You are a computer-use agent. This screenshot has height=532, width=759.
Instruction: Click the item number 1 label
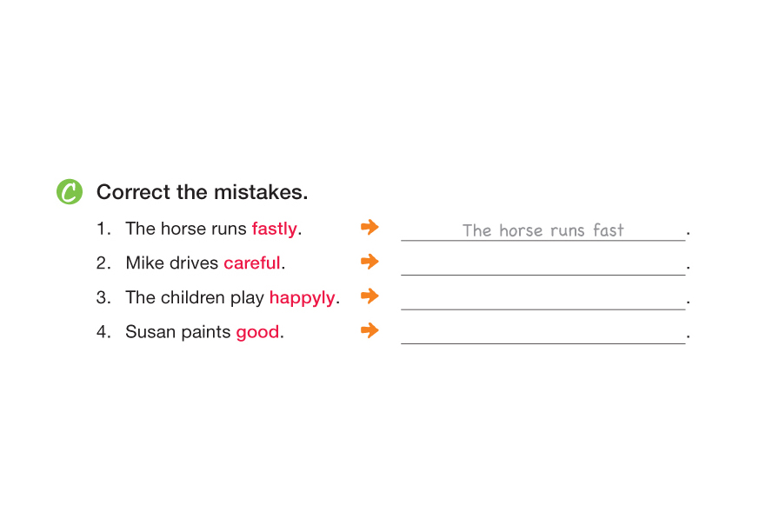click(103, 229)
